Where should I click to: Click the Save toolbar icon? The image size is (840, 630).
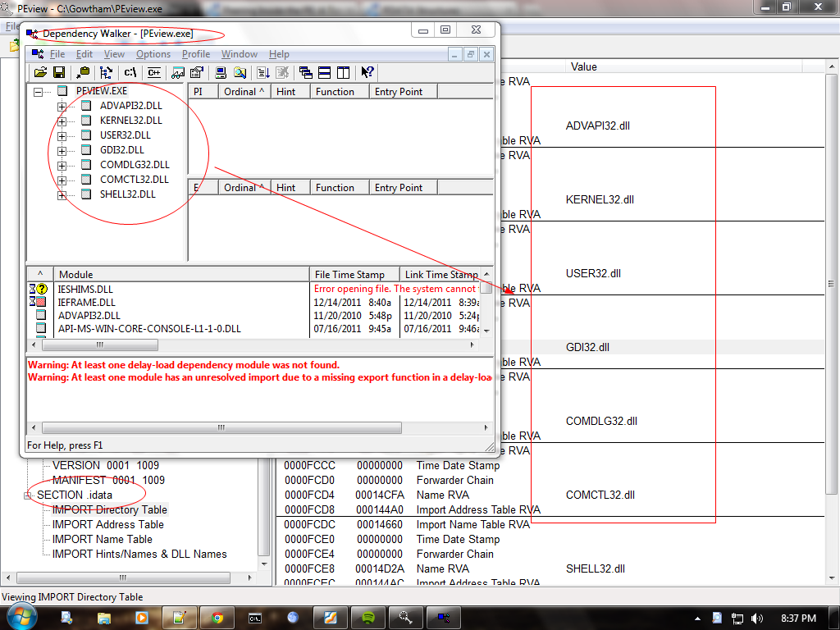tap(58, 72)
